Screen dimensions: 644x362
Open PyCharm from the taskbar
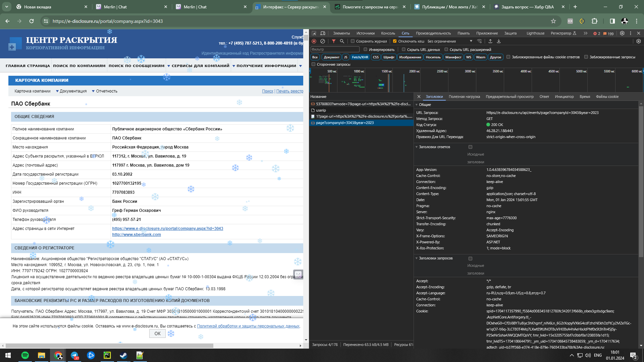(x=107, y=355)
